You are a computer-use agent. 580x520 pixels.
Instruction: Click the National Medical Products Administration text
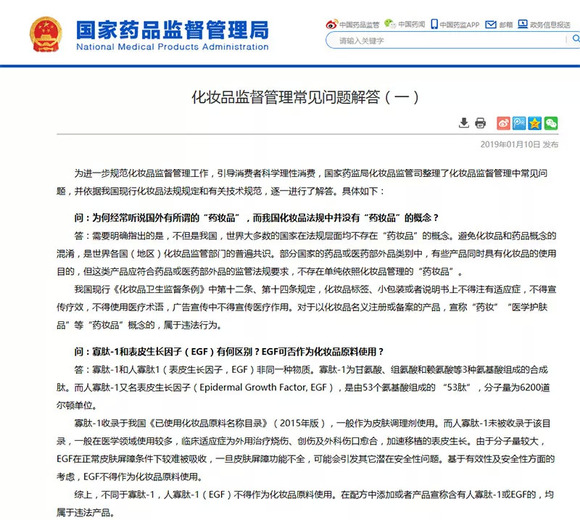(172, 47)
